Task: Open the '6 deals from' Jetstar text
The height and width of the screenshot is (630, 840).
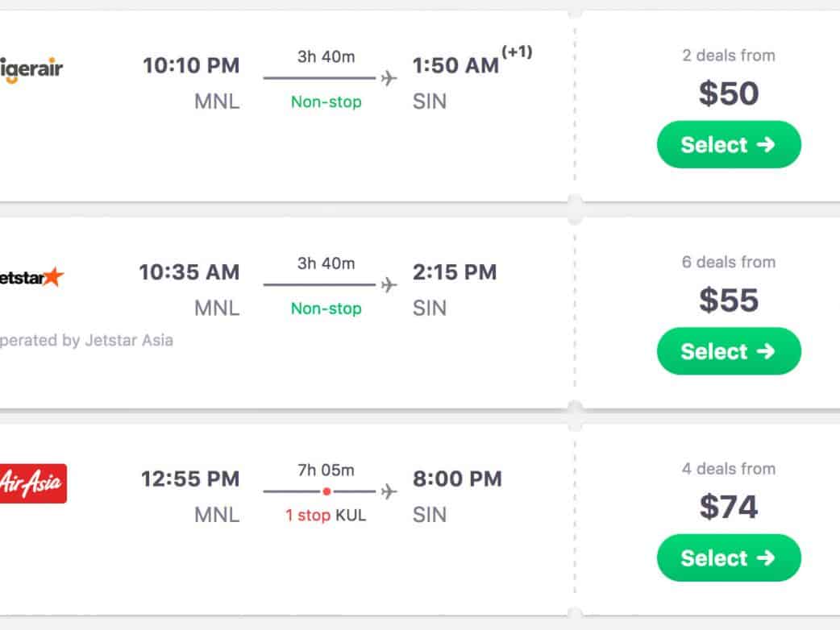Action: 729,262
